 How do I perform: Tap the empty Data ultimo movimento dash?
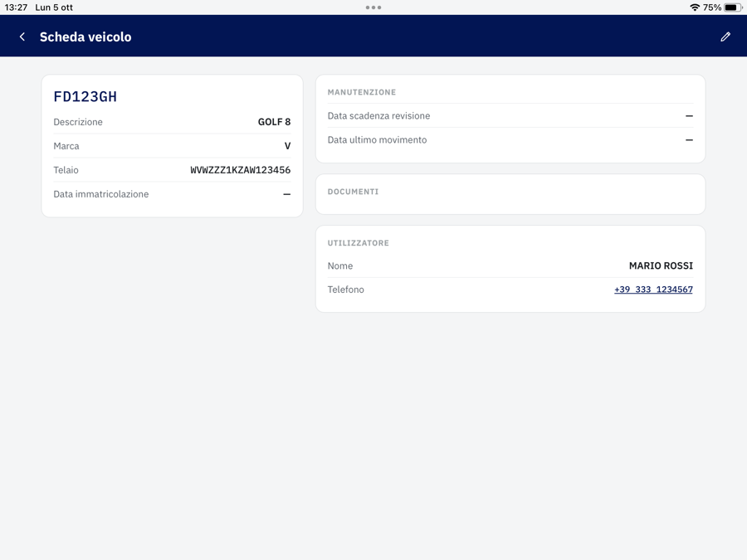[x=689, y=140]
